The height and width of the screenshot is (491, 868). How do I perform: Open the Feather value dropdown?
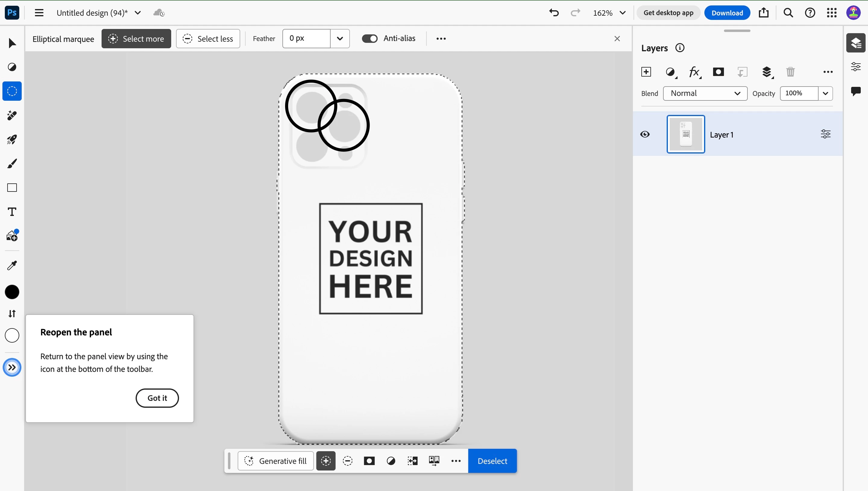pos(340,38)
